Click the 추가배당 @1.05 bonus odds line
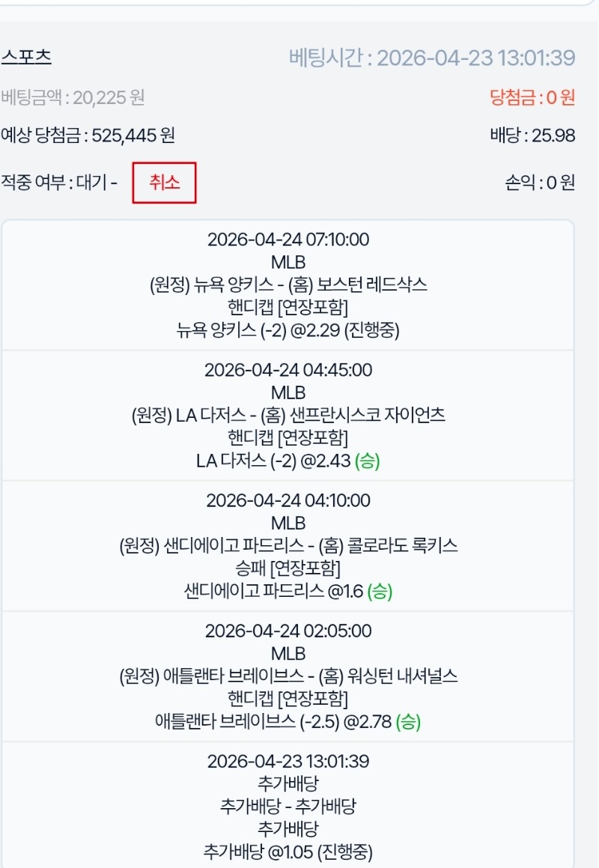Image resolution: width=599 pixels, height=868 pixels. 288,852
